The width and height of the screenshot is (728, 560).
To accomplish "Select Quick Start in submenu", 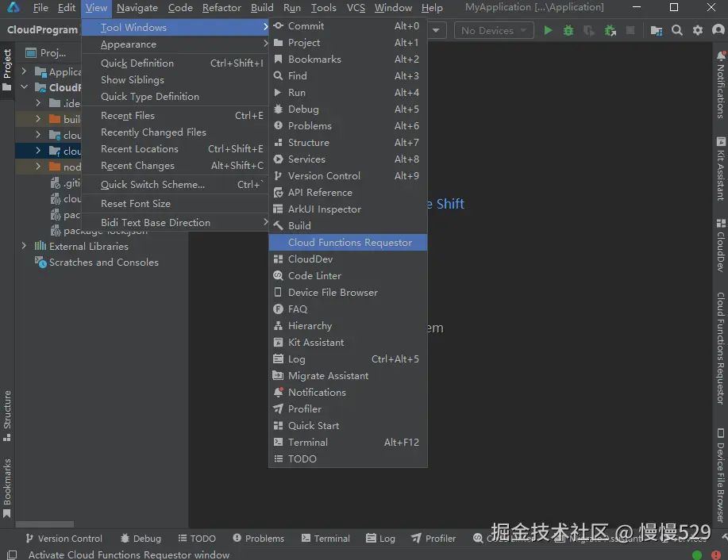I will coord(348,427).
